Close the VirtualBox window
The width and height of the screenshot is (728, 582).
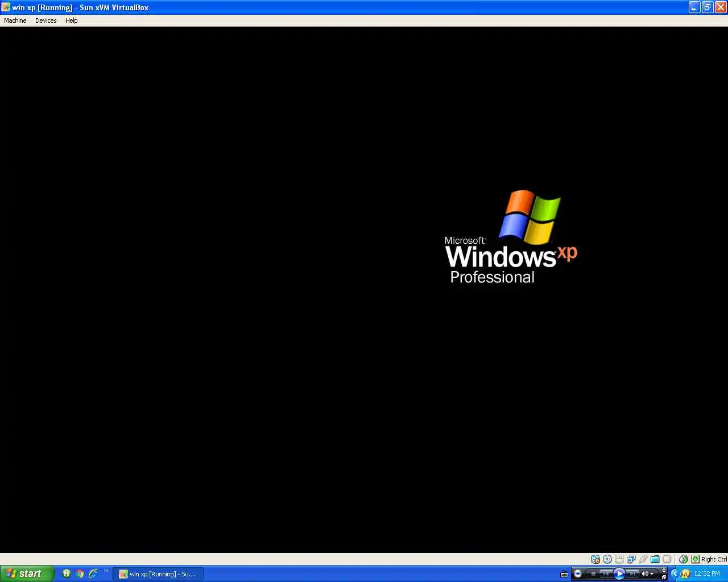tap(721, 7)
